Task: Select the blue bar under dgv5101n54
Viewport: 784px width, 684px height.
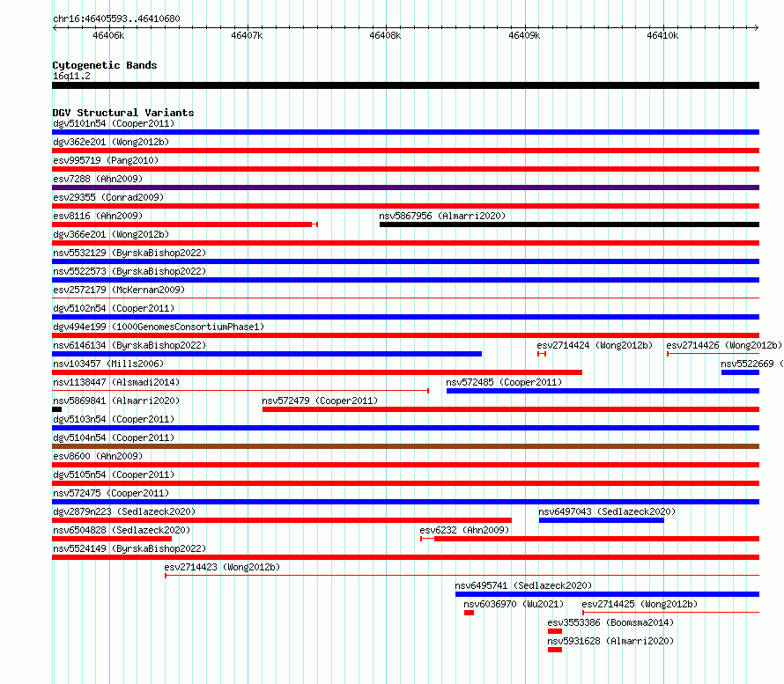Action: coord(405,132)
